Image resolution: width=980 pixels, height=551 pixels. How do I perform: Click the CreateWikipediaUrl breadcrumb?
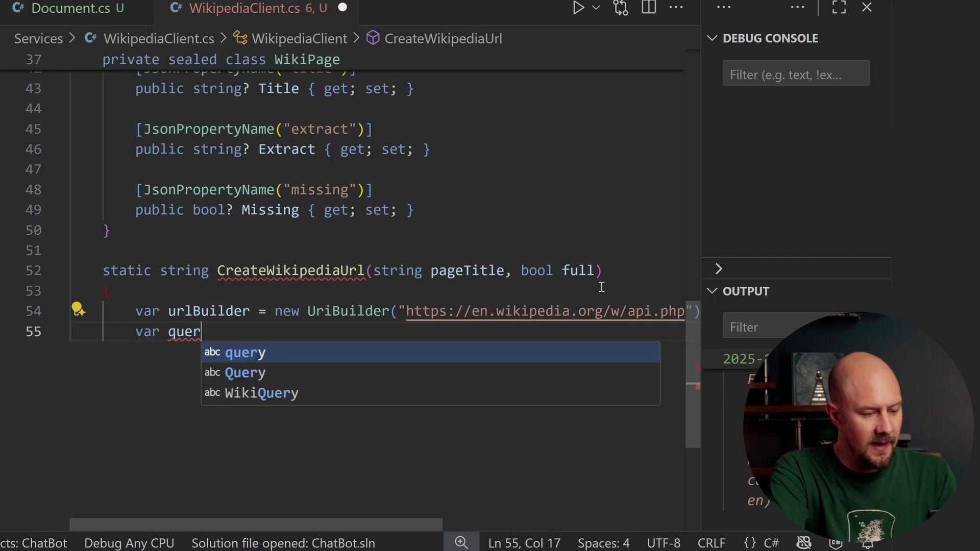point(443,39)
